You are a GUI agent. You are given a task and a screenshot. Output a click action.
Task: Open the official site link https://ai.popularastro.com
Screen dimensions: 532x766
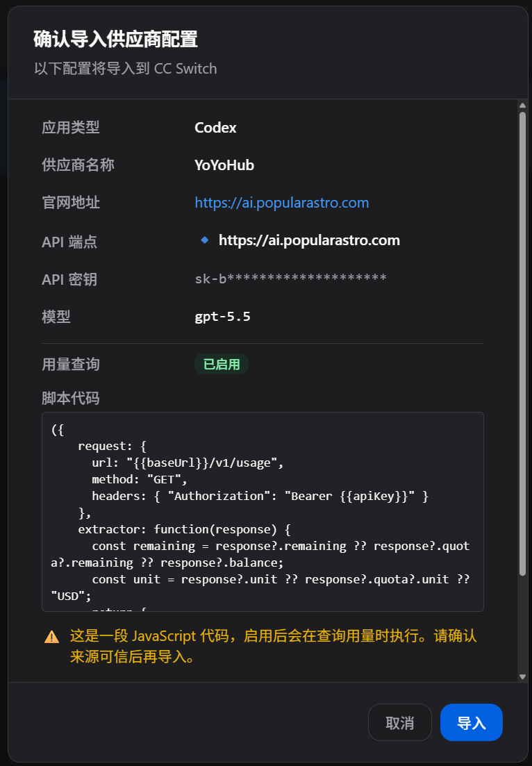[281, 203]
